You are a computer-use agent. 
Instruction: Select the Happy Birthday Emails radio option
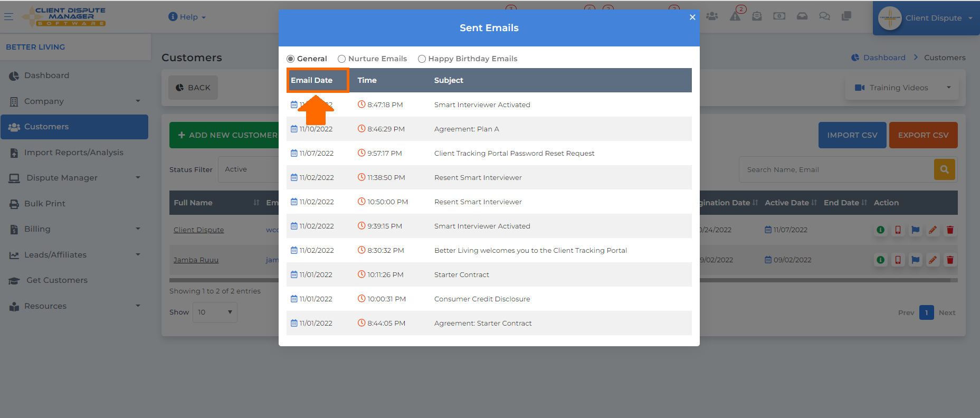coord(422,59)
